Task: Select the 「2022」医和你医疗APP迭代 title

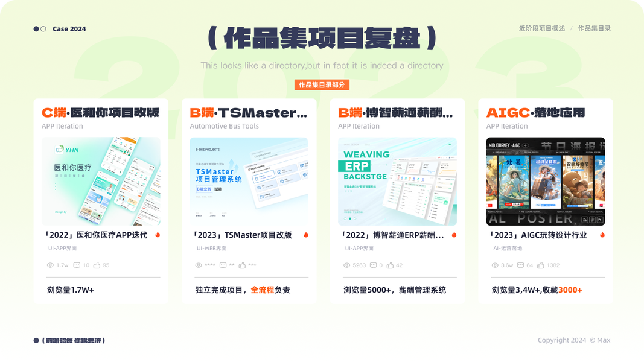Action: coord(95,235)
